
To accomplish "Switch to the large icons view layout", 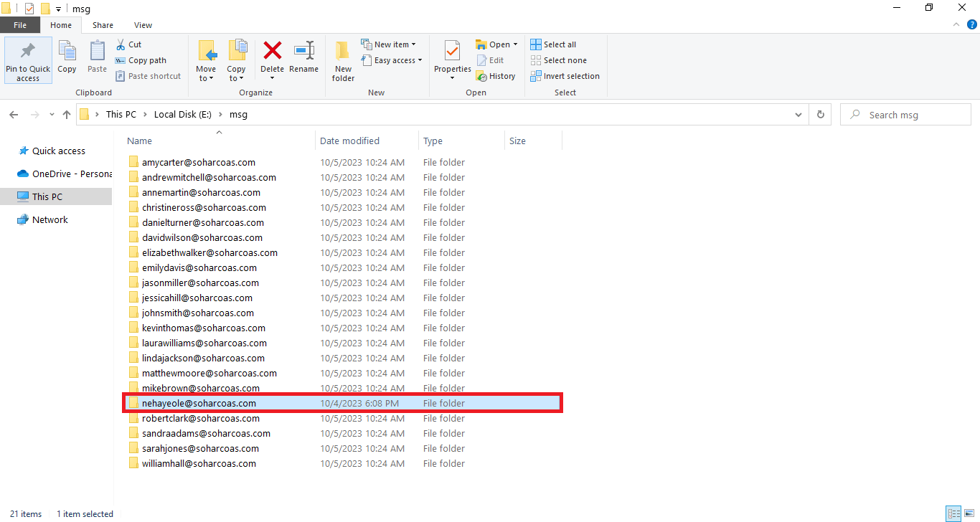I will pos(969,513).
